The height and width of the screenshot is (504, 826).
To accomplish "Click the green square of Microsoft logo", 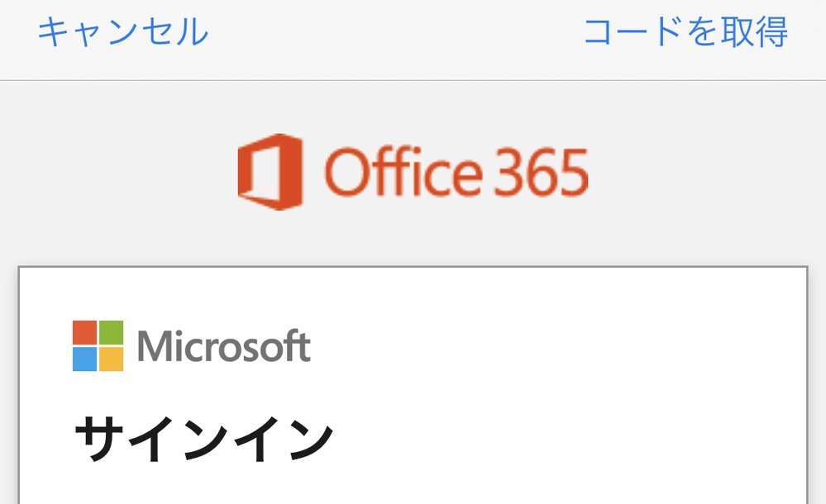I will point(112,332).
